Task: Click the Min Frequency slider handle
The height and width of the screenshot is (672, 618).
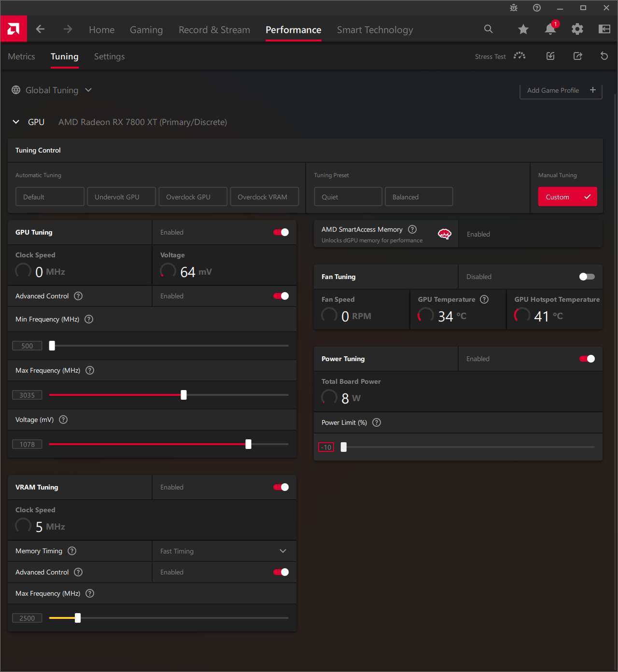Action: click(52, 346)
